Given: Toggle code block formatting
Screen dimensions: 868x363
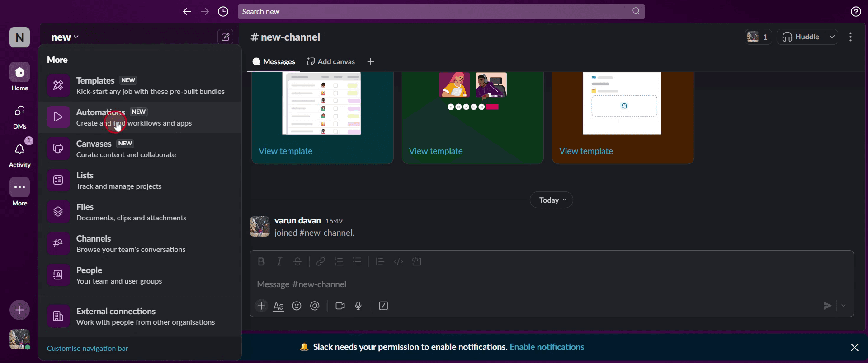Looking at the screenshot, I should click(417, 262).
